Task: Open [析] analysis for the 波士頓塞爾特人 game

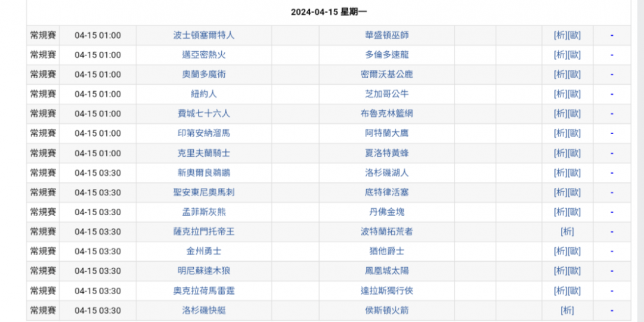Action: pos(560,35)
